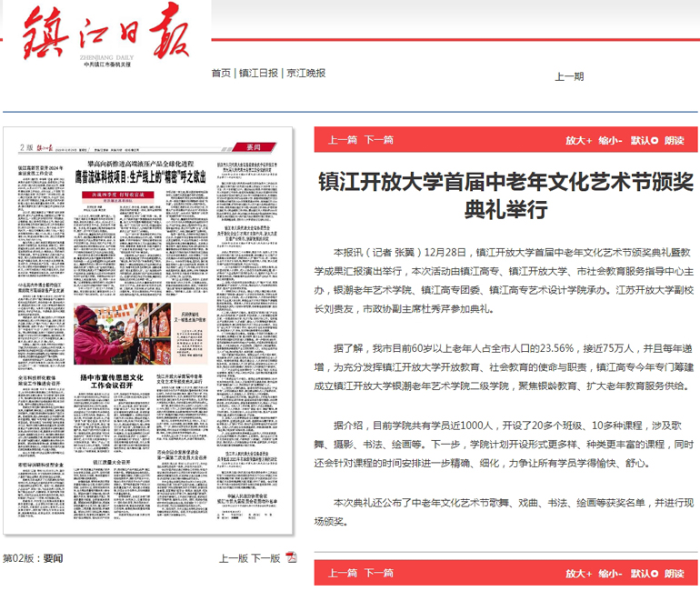
Task: Click the article headline 镇江开放大学首届中老年文化艺术节颁奖典礼举行
Action: point(505,195)
